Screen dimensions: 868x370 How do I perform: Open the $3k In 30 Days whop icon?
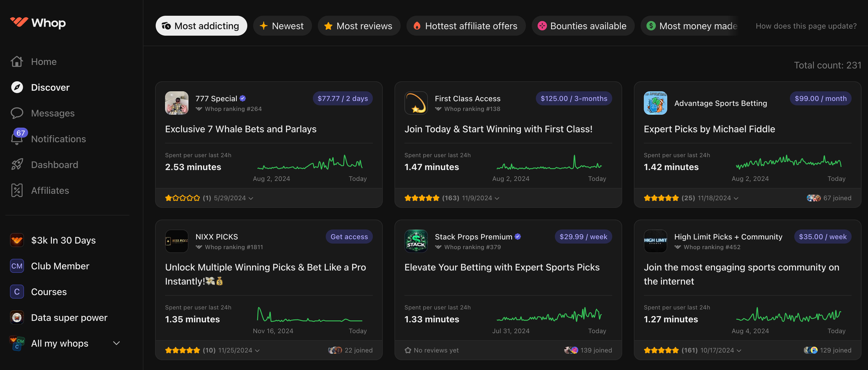coord(17,240)
